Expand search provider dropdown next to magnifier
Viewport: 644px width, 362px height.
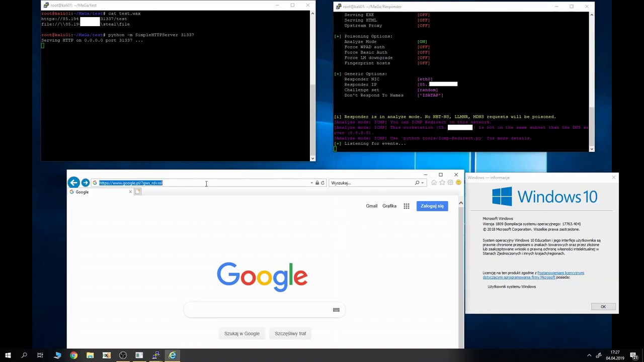422,183
